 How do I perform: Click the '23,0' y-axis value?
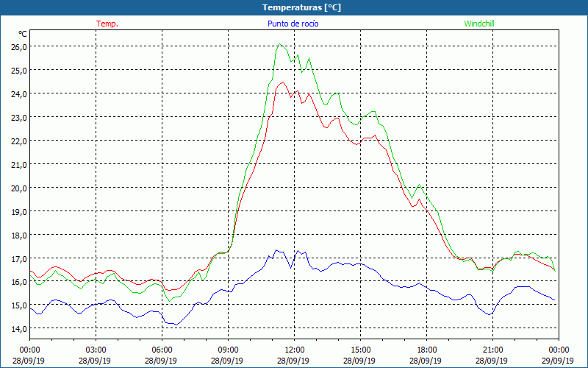click(19, 118)
